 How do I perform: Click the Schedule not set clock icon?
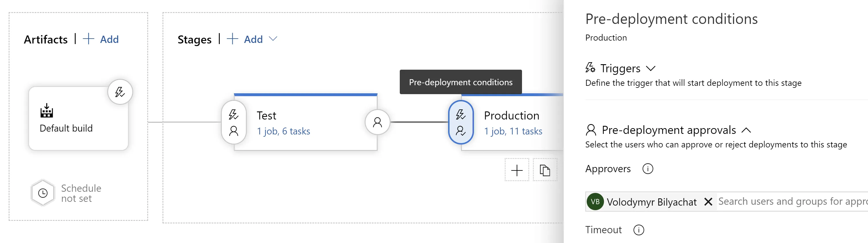[43, 193]
